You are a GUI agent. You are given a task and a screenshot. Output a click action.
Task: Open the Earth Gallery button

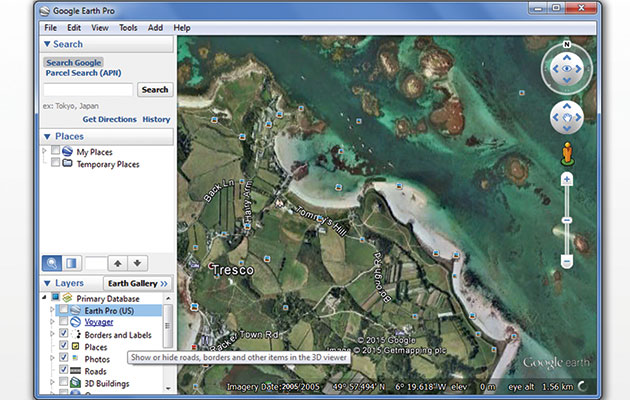tap(137, 284)
